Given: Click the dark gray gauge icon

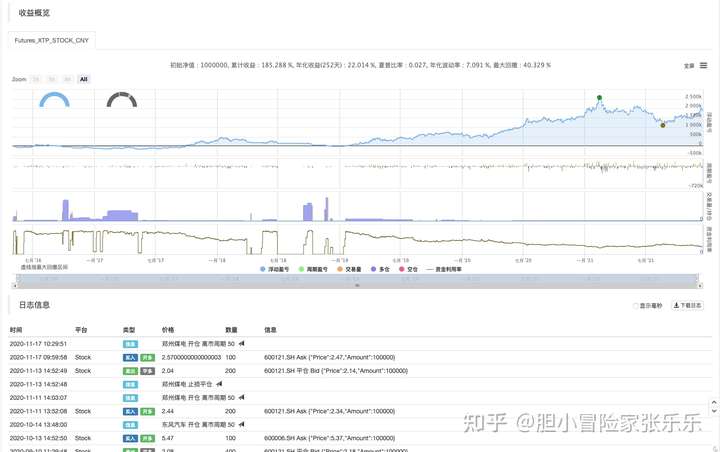Looking at the screenshot, I should 121,99.
